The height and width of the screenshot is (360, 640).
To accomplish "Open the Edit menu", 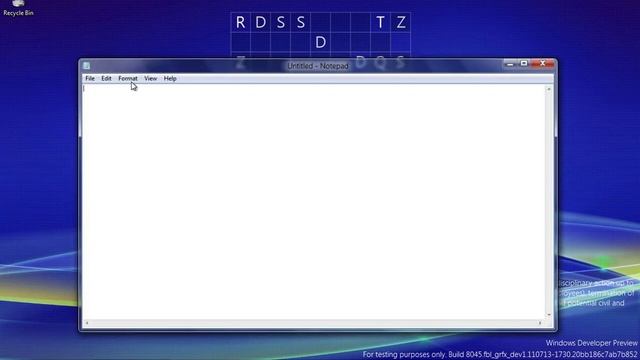I will pos(106,78).
